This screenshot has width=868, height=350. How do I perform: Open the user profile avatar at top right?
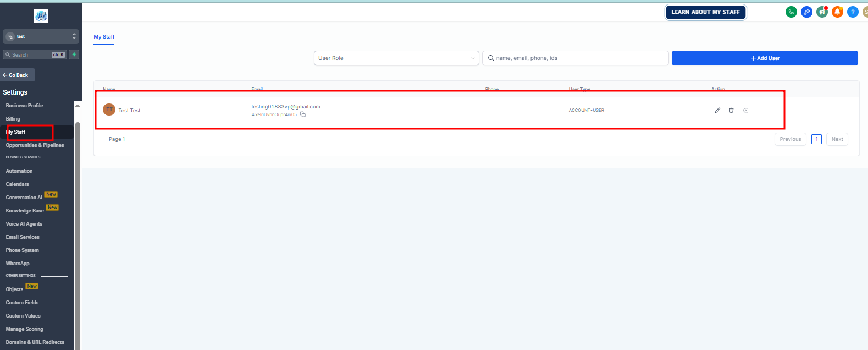(x=865, y=12)
